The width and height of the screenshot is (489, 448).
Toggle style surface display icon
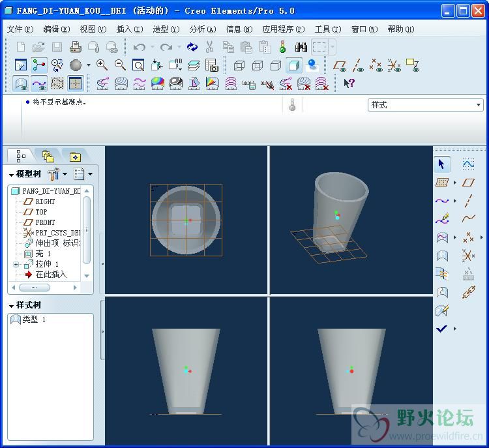pos(21,83)
